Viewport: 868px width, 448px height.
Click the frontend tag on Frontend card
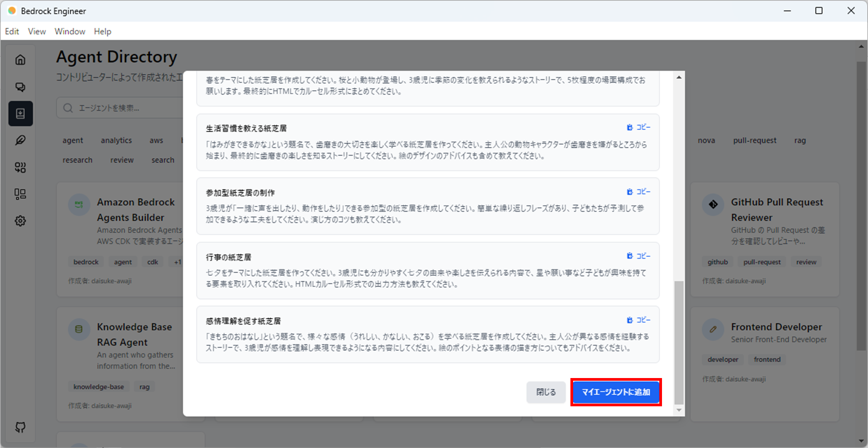point(767,360)
